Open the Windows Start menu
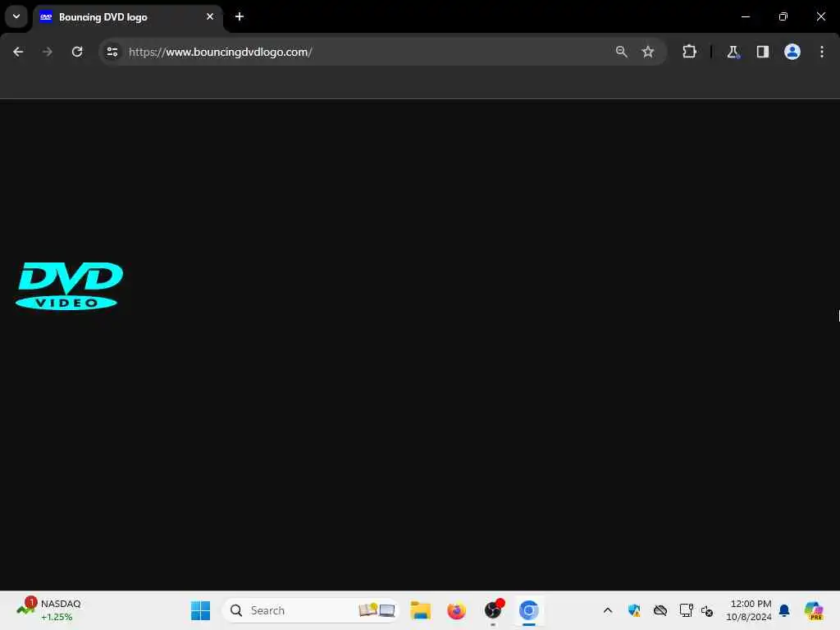 200,610
